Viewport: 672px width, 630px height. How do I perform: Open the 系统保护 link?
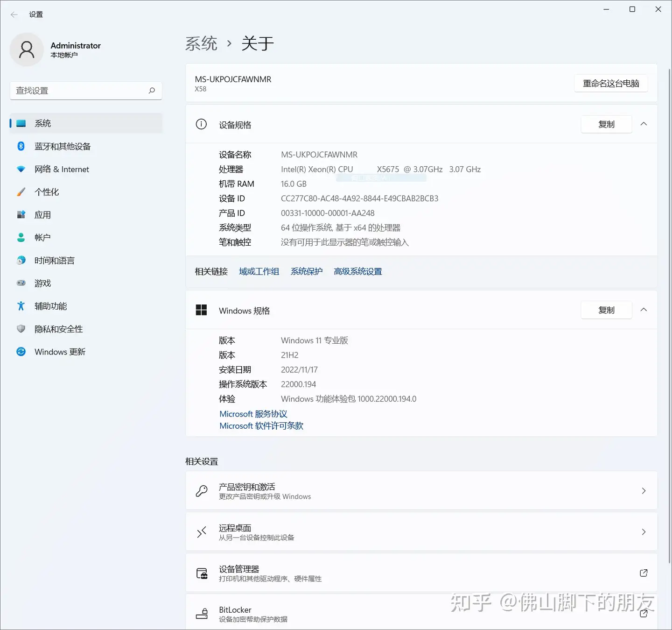click(307, 271)
